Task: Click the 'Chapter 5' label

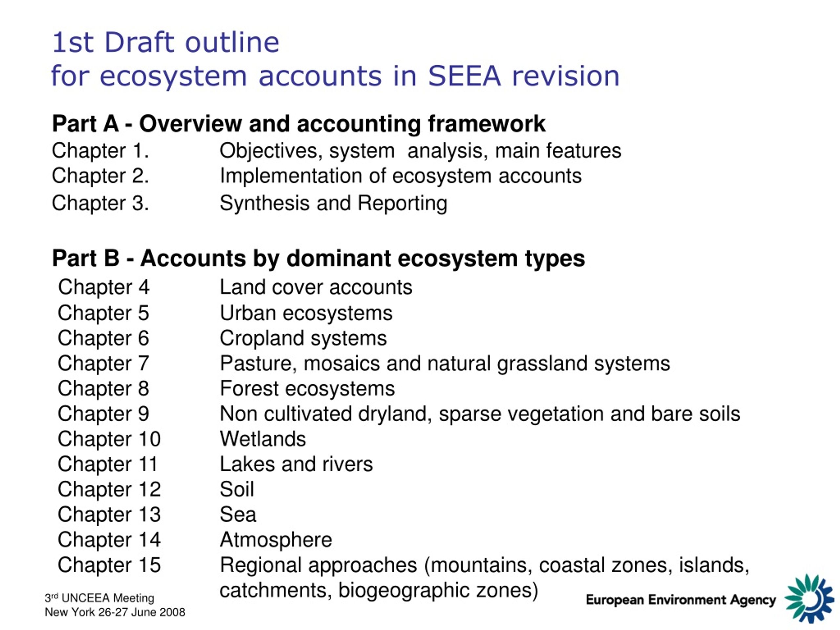Action: click(103, 313)
